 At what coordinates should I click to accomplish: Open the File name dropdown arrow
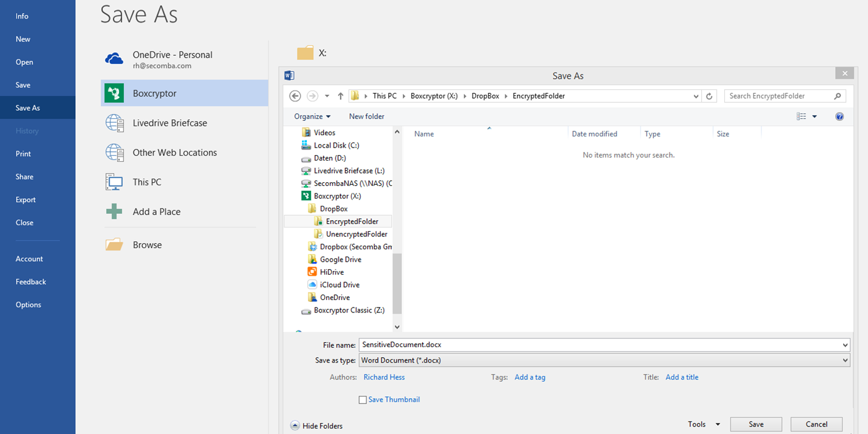tap(846, 345)
